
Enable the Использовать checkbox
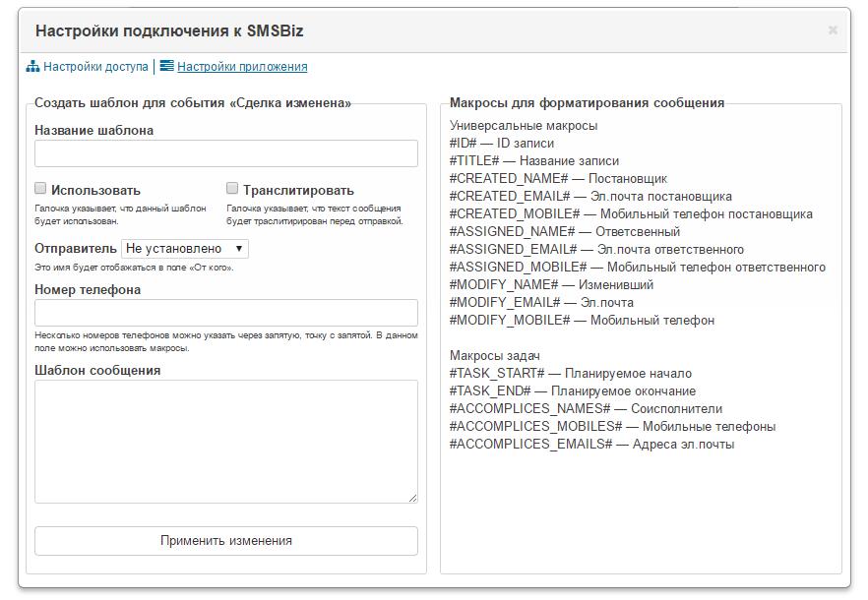(x=40, y=188)
